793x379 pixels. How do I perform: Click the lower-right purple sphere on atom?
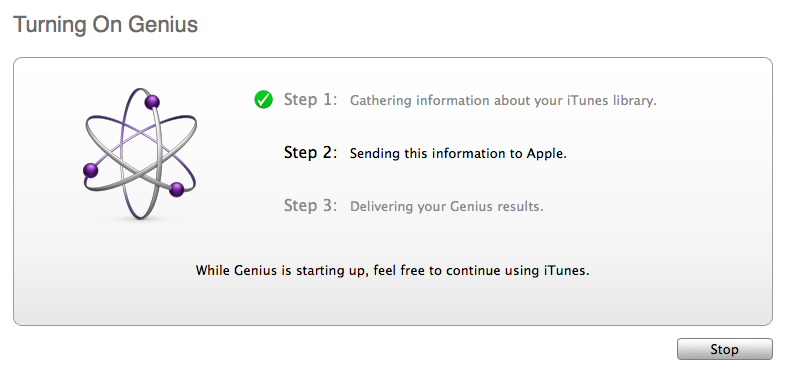click(x=177, y=190)
